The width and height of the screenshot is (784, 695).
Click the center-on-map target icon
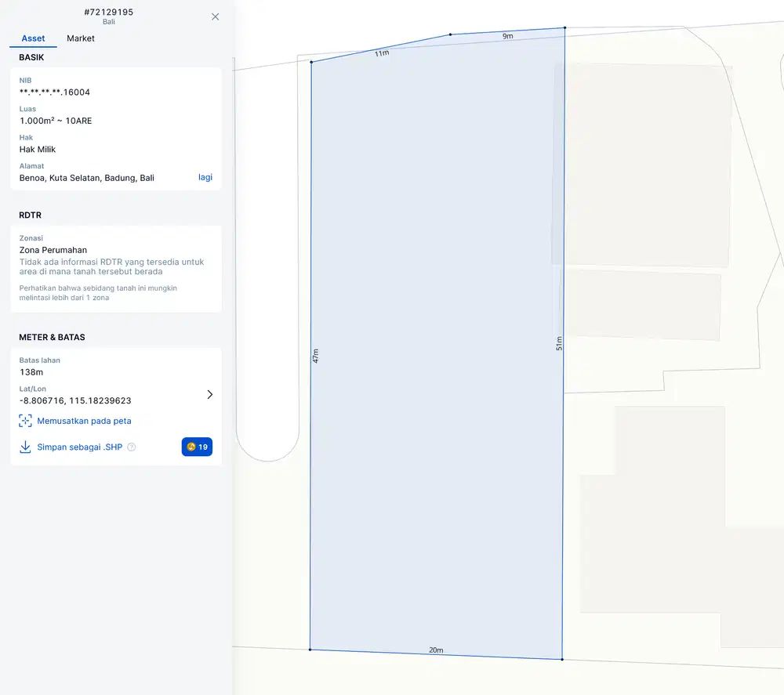[25, 421]
